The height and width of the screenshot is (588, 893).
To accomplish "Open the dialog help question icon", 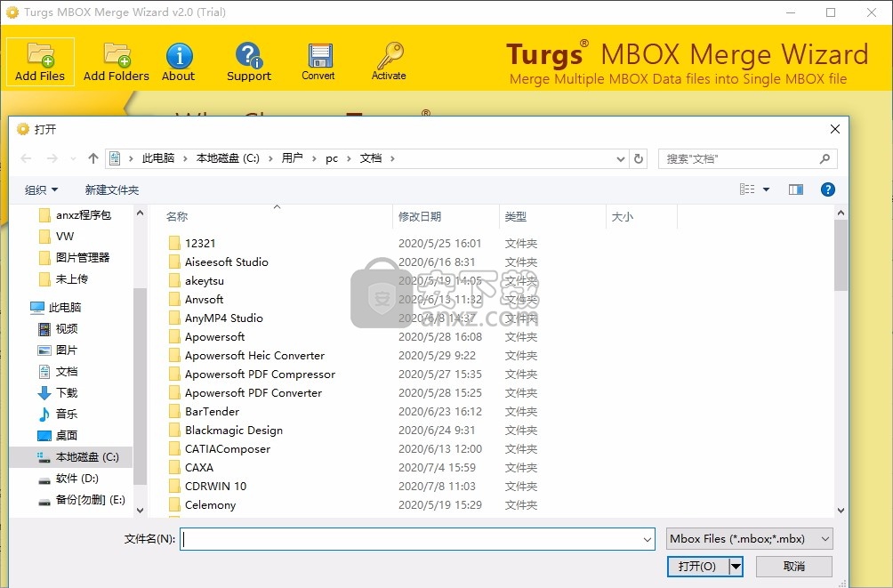I will (827, 189).
